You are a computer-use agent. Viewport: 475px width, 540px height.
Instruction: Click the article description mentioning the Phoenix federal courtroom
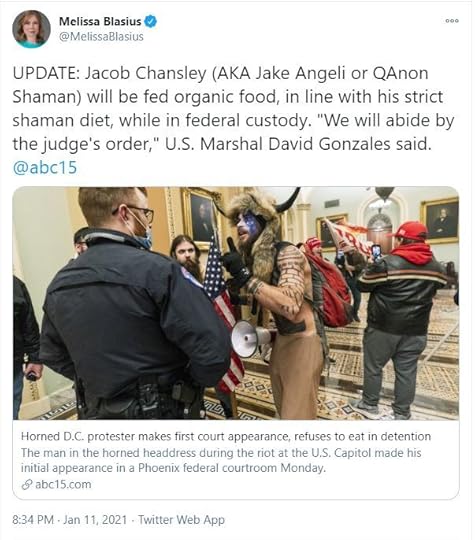[221, 460]
